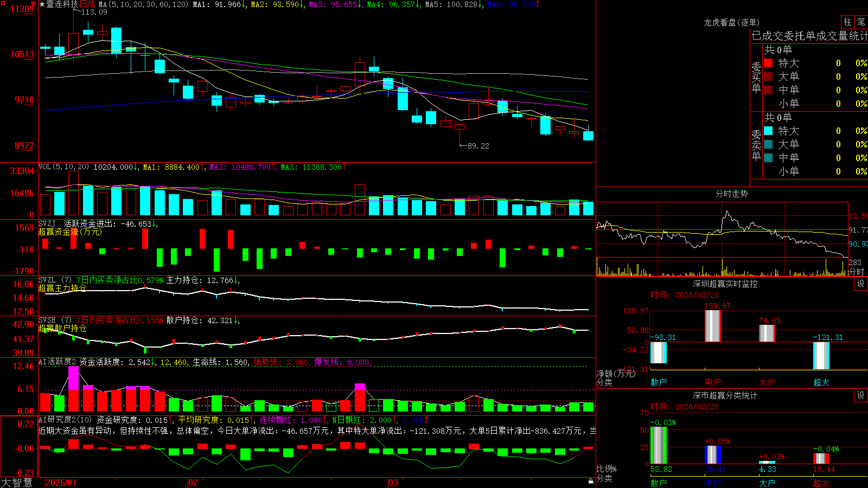This screenshot has width=868, height=488.
Task: Click the 02 month marker on time axis
Action: 193,483
